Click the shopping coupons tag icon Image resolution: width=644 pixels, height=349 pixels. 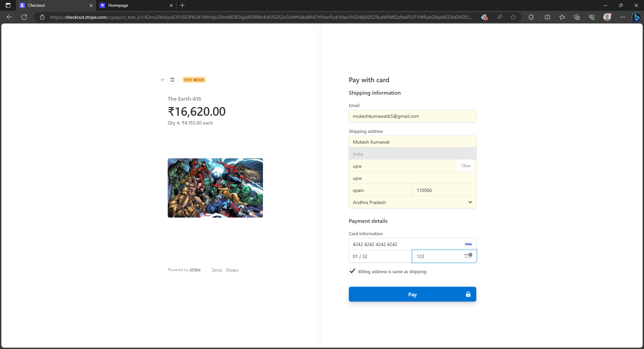coord(484,17)
